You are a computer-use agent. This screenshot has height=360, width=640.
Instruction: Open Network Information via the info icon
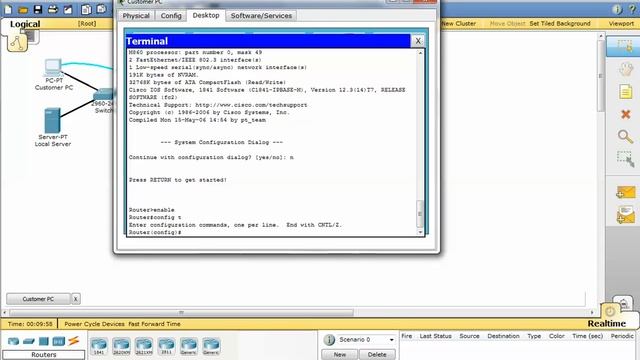click(x=617, y=9)
